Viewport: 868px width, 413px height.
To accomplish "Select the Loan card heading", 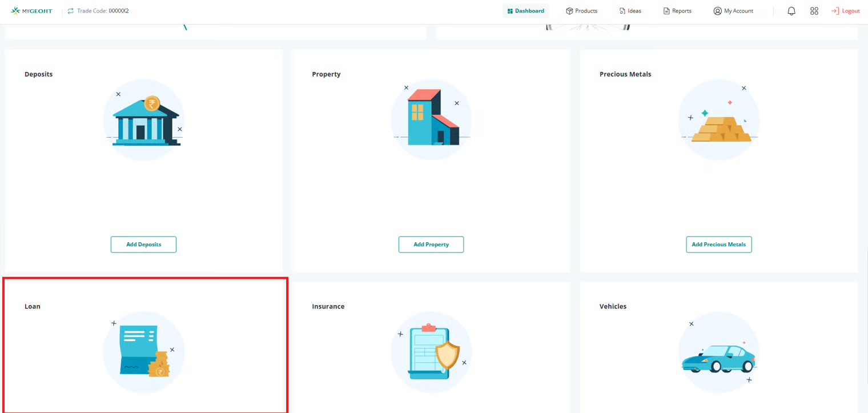I will (33, 306).
